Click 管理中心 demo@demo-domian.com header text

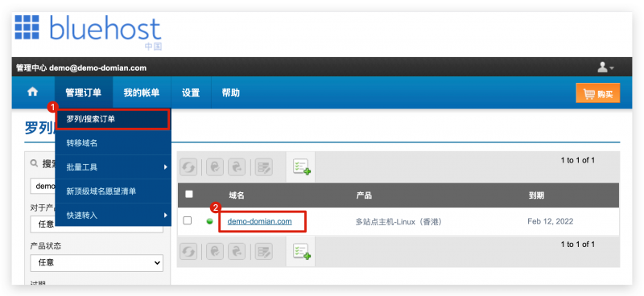pyautogui.click(x=81, y=68)
